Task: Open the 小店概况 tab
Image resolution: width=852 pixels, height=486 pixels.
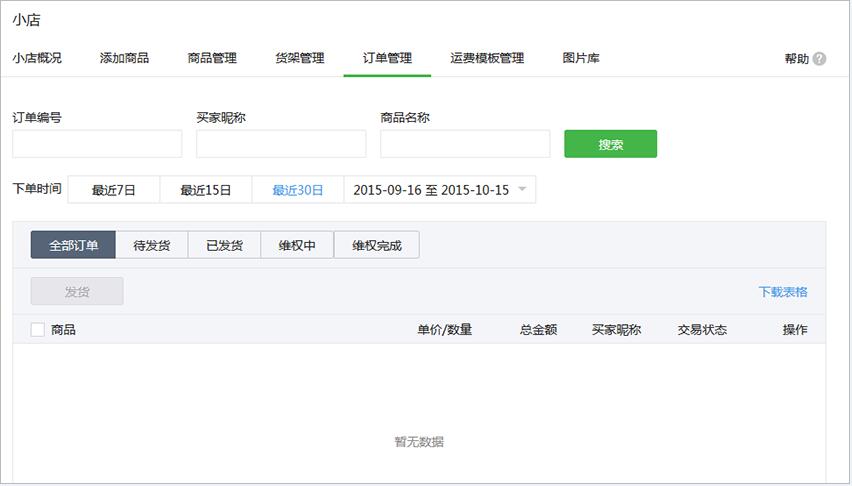Action: point(37,58)
